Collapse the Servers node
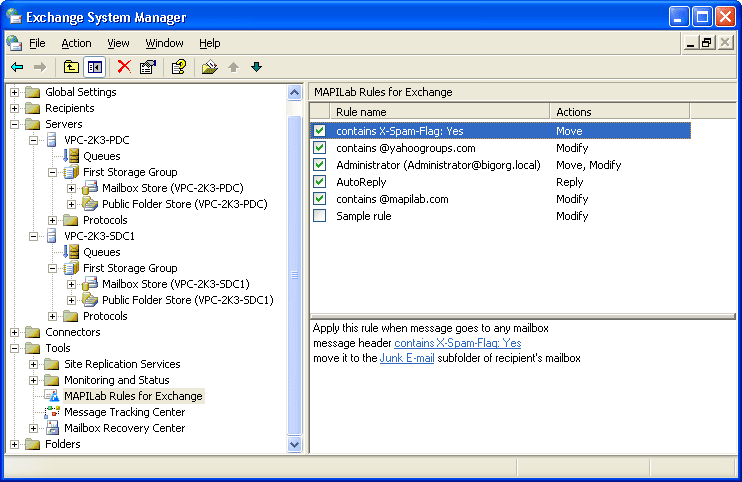742x482 pixels. 15,124
